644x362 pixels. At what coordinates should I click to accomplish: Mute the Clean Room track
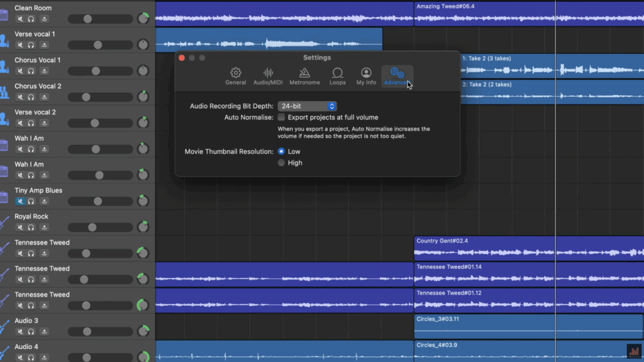pyautogui.click(x=20, y=19)
